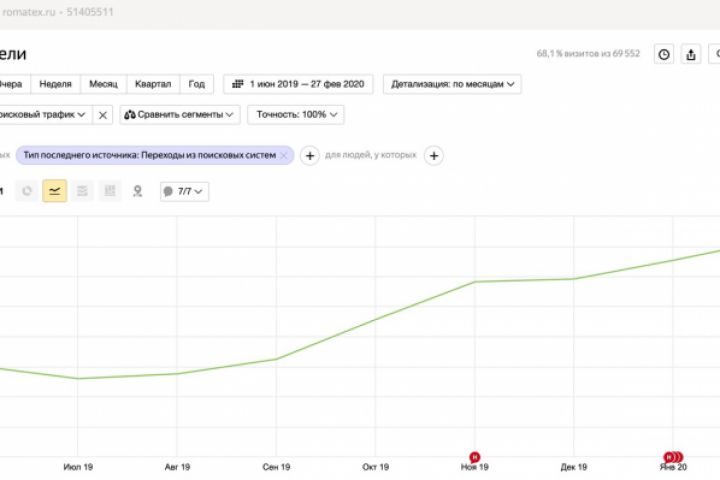Switch to pie chart view

pyautogui.click(x=27, y=191)
